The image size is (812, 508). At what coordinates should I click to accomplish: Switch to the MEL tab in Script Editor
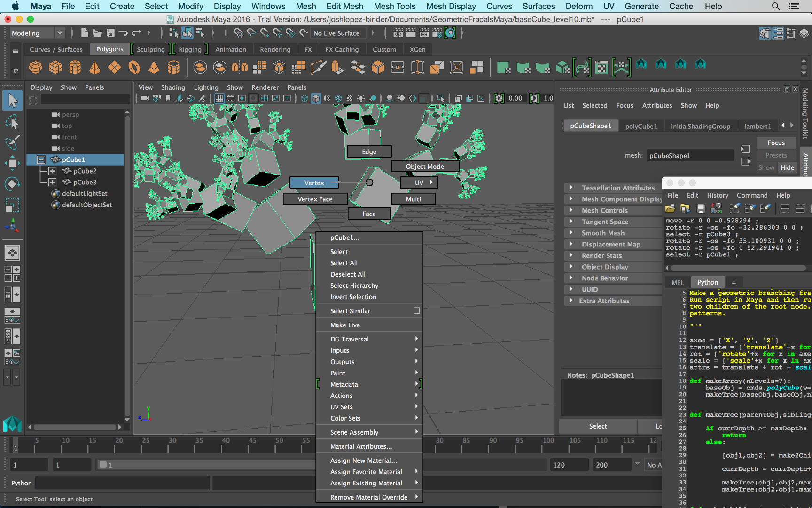pos(678,282)
